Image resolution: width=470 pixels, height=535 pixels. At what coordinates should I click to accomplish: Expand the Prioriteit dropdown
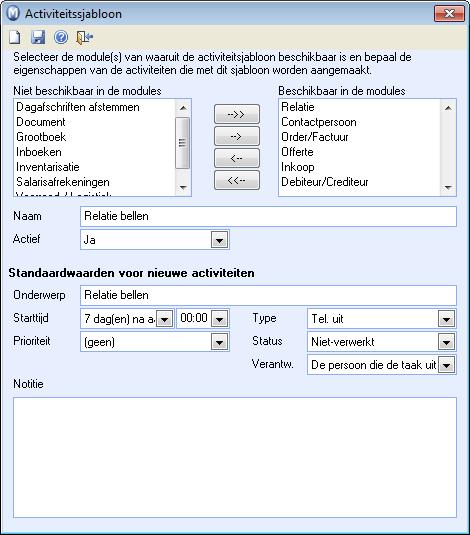219,342
